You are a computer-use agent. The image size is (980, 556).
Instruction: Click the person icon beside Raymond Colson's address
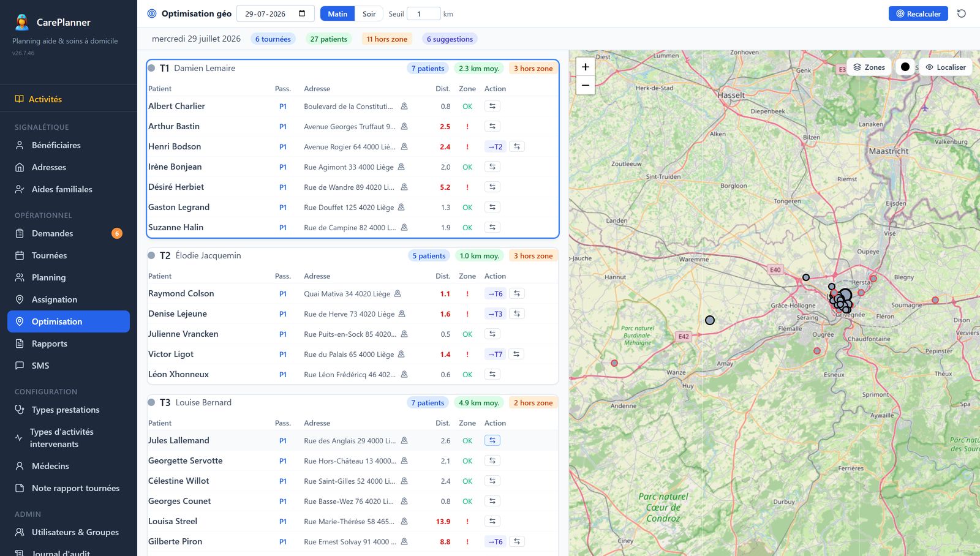(x=398, y=293)
